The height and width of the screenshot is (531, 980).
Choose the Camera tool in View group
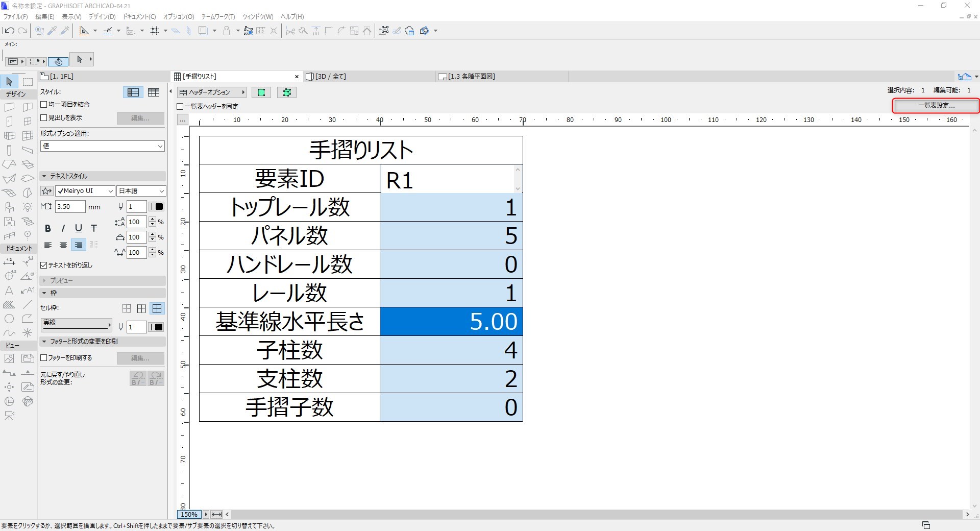(9, 416)
